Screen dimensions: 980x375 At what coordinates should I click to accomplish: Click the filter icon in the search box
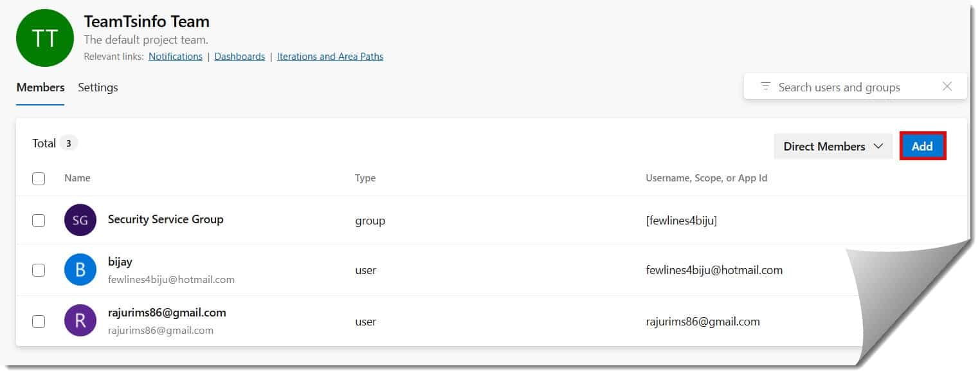click(765, 86)
